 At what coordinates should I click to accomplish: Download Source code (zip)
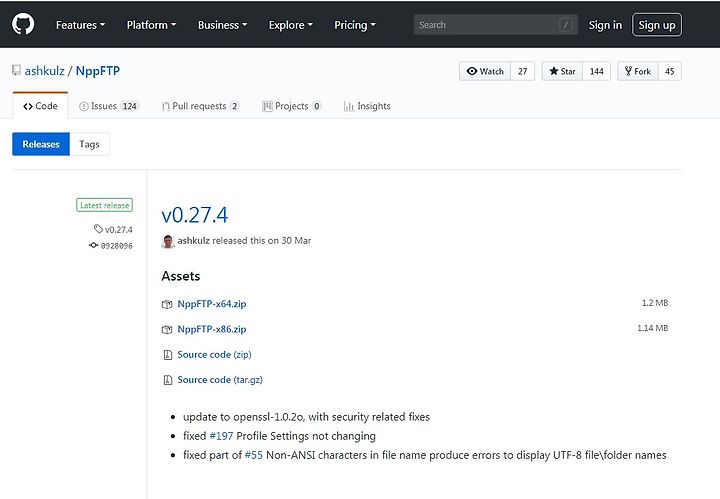(x=214, y=354)
